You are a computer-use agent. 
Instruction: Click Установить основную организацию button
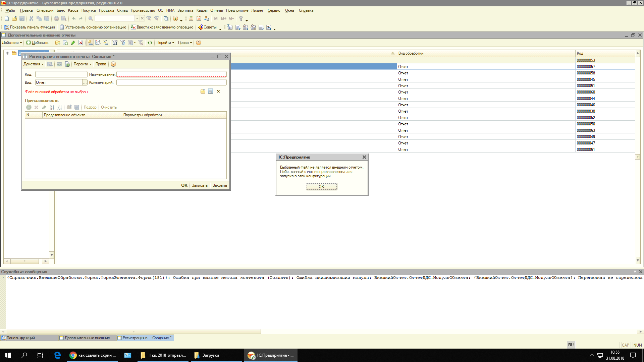pyautogui.click(x=93, y=27)
